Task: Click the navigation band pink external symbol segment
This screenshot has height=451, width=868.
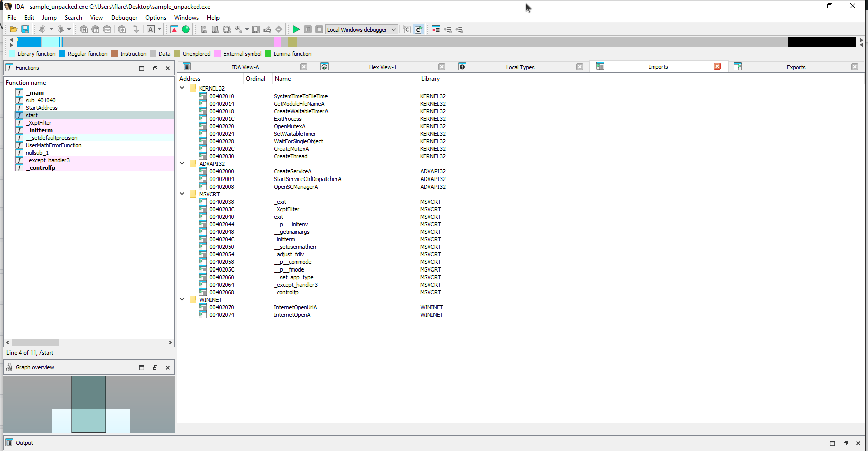Action: (x=278, y=42)
